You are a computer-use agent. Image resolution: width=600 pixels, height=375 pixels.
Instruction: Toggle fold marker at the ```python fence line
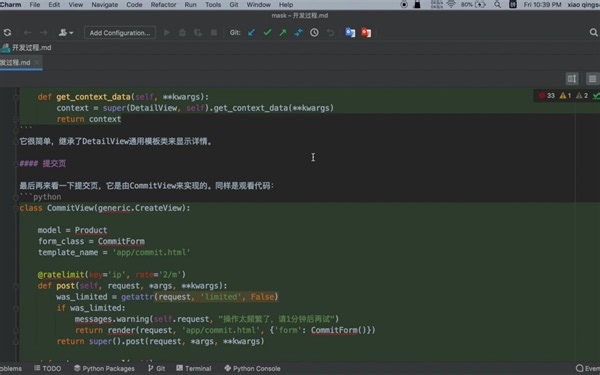click(16, 197)
